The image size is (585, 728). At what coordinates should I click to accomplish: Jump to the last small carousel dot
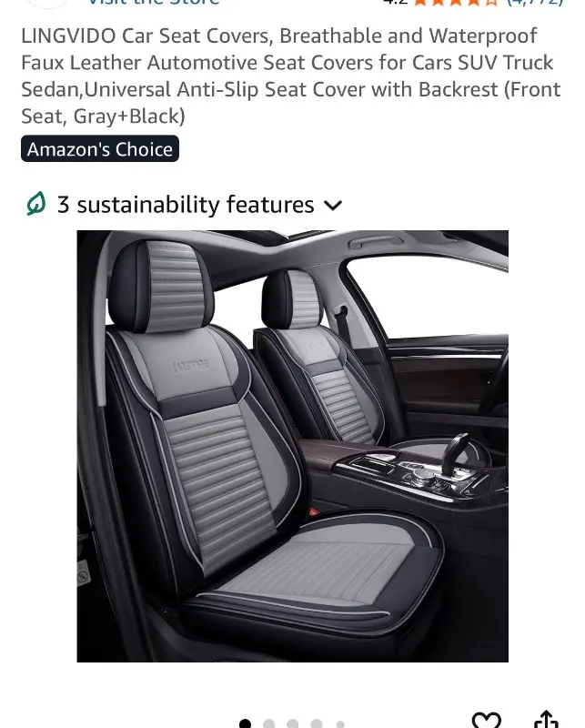point(340,724)
